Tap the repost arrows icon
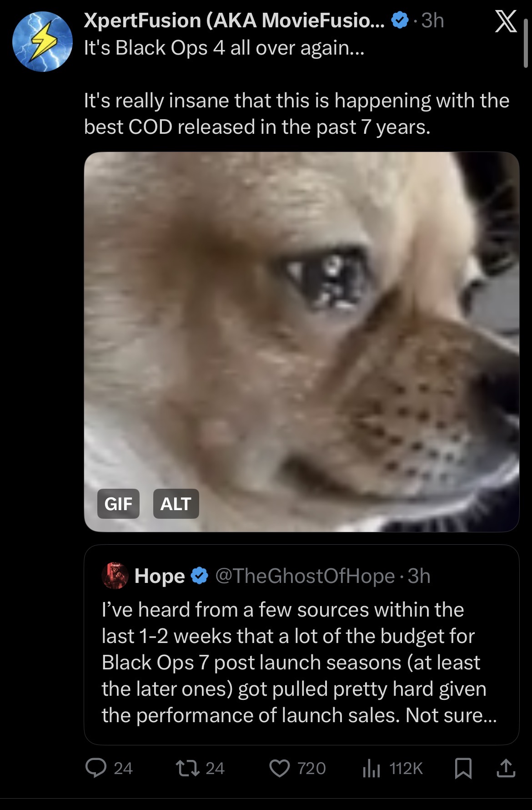 point(188,768)
